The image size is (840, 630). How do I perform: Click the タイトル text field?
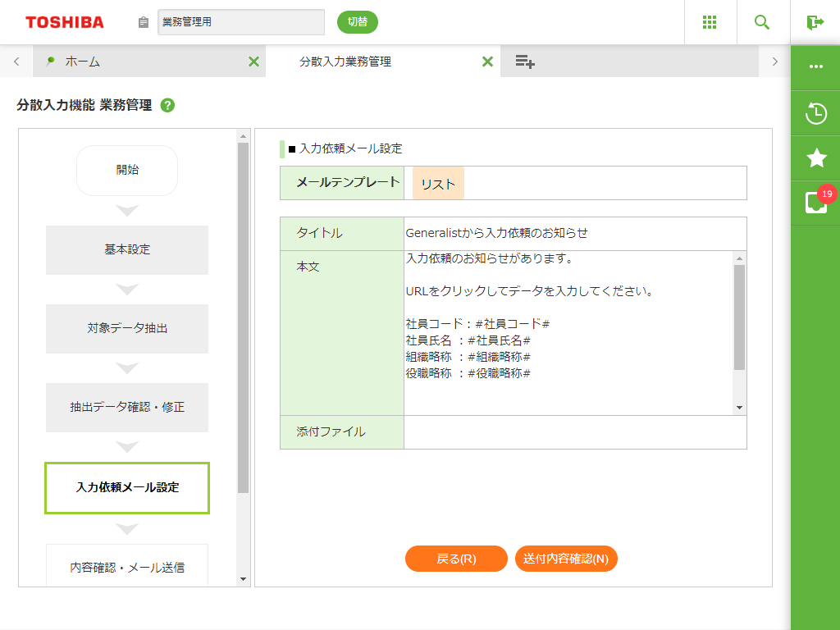click(574, 233)
